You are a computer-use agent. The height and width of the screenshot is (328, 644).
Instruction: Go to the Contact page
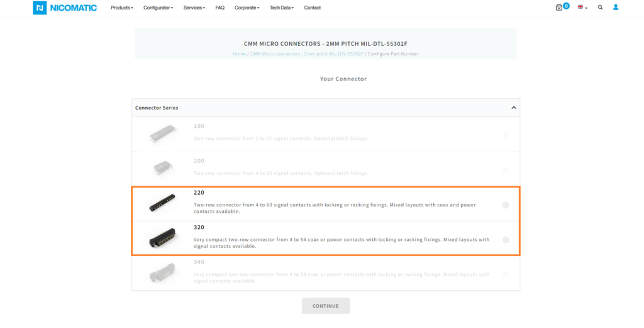point(312,8)
